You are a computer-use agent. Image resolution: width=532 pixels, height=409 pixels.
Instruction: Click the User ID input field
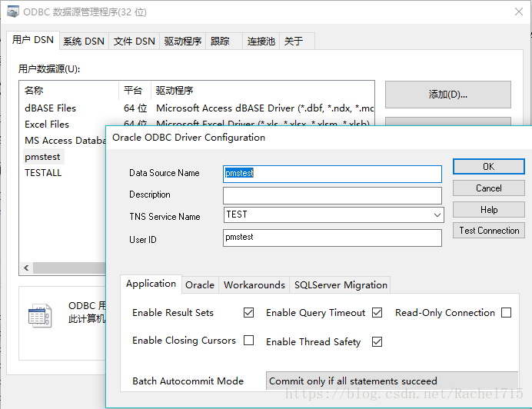332,238
